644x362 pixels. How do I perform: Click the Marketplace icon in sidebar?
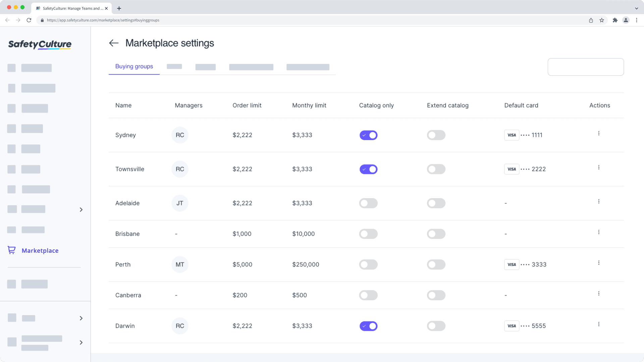tap(12, 250)
